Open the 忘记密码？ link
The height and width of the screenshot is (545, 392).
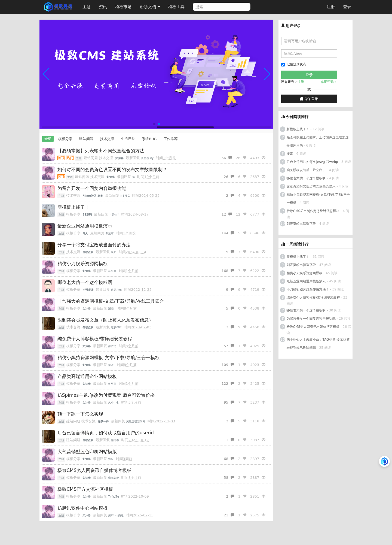click(x=329, y=82)
